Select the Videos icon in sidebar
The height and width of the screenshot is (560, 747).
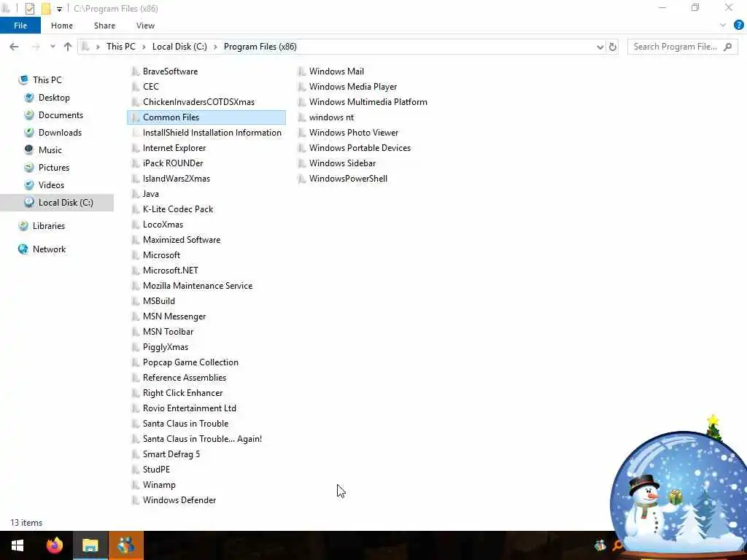[x=29, y=184]
